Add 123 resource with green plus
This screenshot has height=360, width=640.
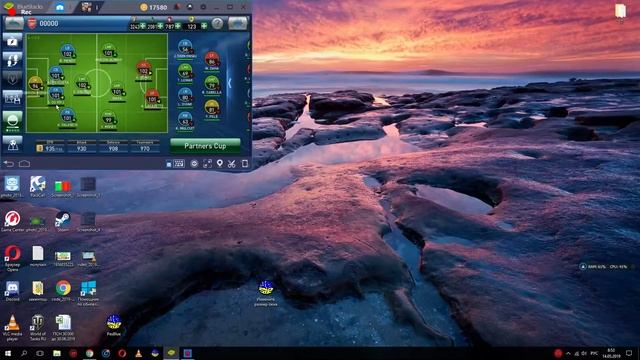(x=204, y=26)
